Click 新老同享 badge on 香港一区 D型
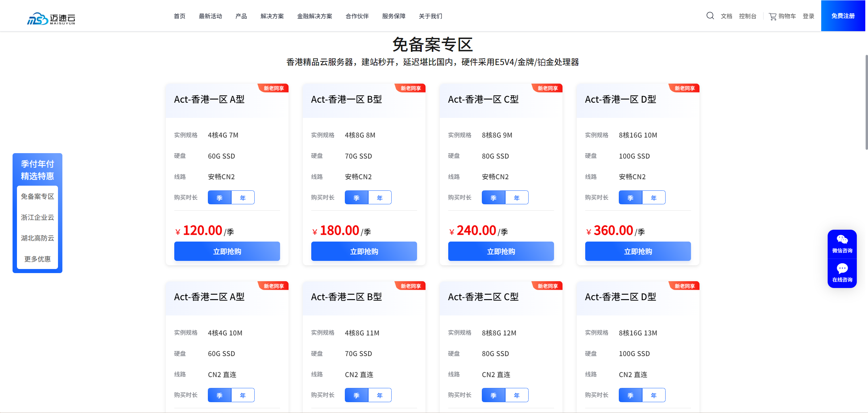The height and width of the screenshot is (413, 868). click(x=685, y=88)
